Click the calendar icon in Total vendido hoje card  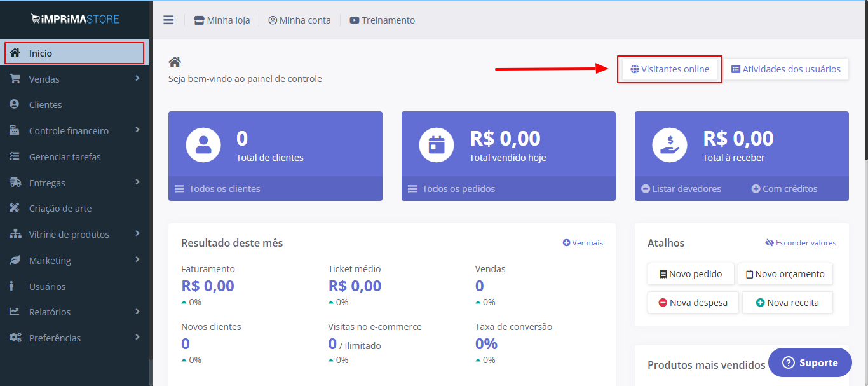437,145
